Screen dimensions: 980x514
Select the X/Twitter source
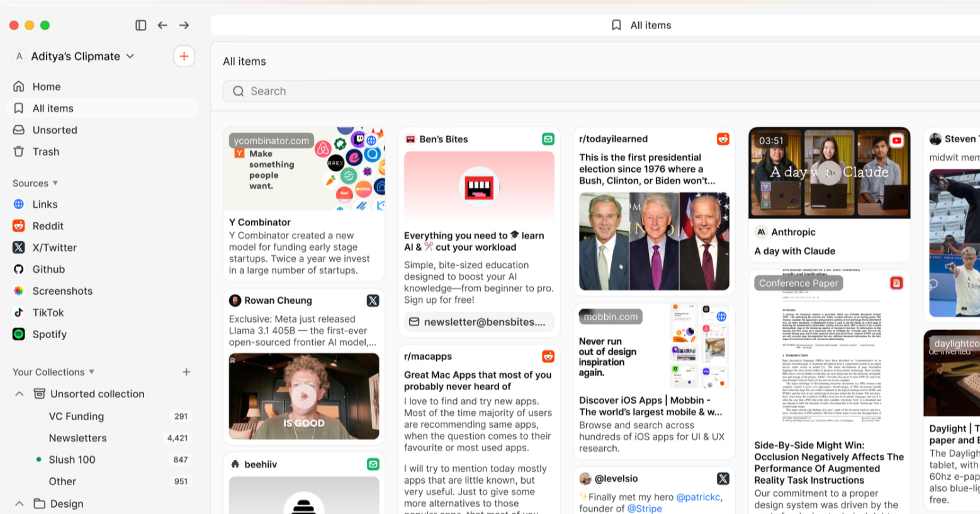pos(57,247)
